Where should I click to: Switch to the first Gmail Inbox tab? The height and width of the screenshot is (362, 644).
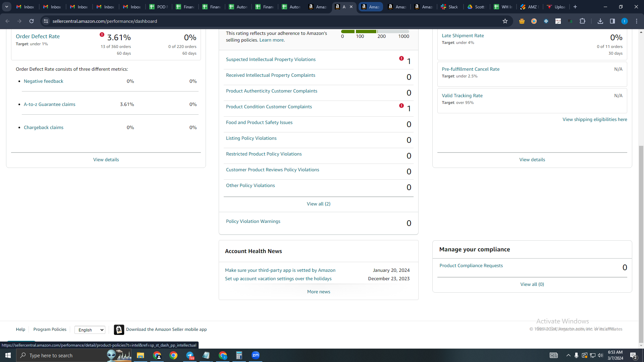(26, 7)
